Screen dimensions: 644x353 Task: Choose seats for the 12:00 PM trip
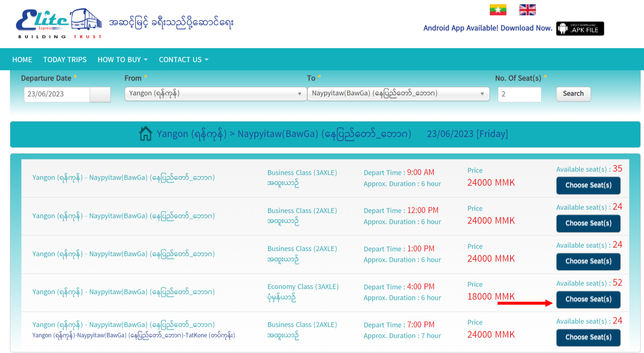click(588, 223)
